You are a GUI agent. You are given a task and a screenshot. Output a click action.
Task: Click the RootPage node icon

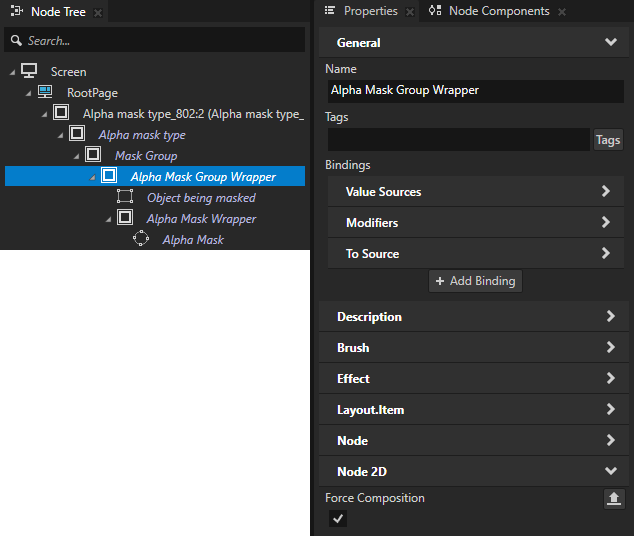click(x=45, y=92)
